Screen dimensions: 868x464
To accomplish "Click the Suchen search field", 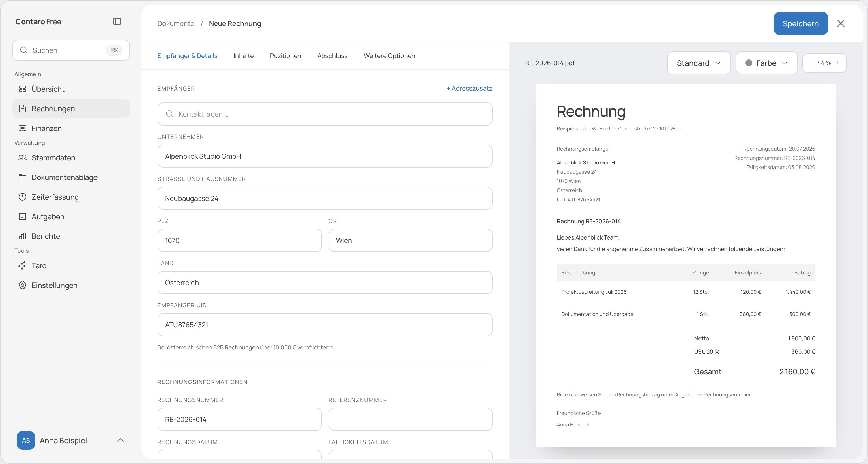I will coord(71,50).
